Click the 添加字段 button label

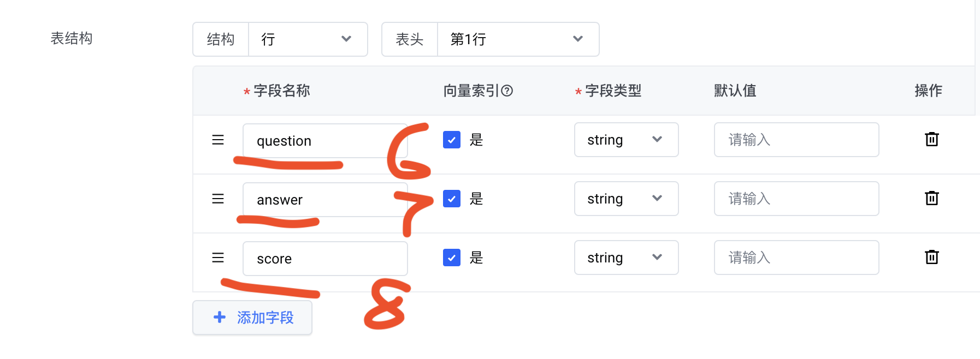click(x=265, y=318)
